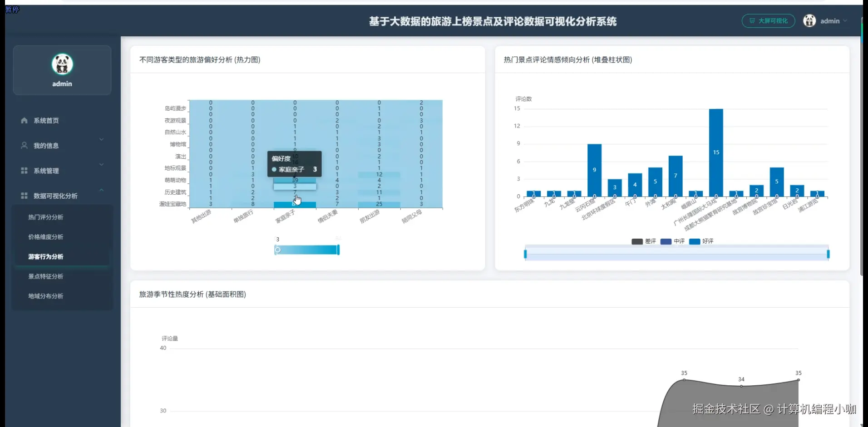Screen dimensions: 868x427
Task: Click the grid icon beside 系统管理
Action: (24, 171)
